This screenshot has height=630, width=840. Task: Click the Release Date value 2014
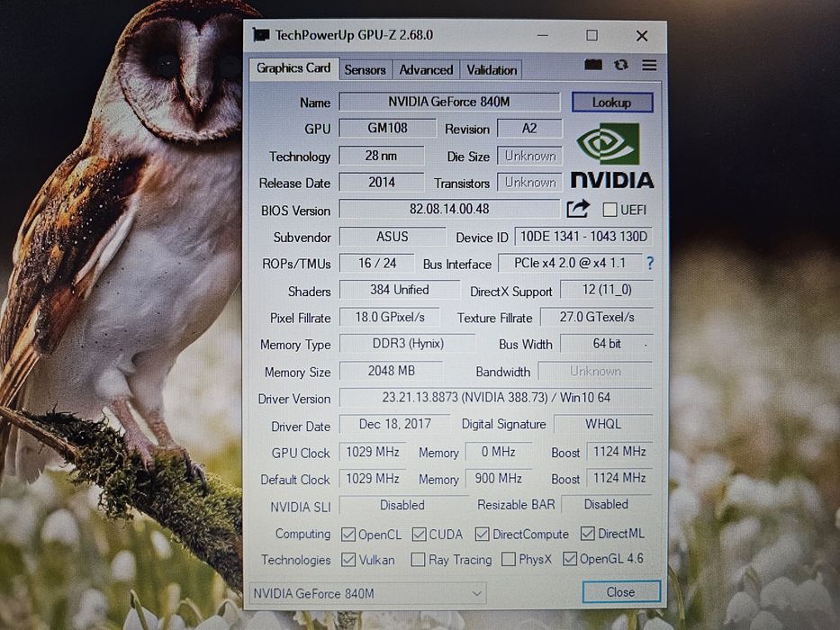point(382,183)
